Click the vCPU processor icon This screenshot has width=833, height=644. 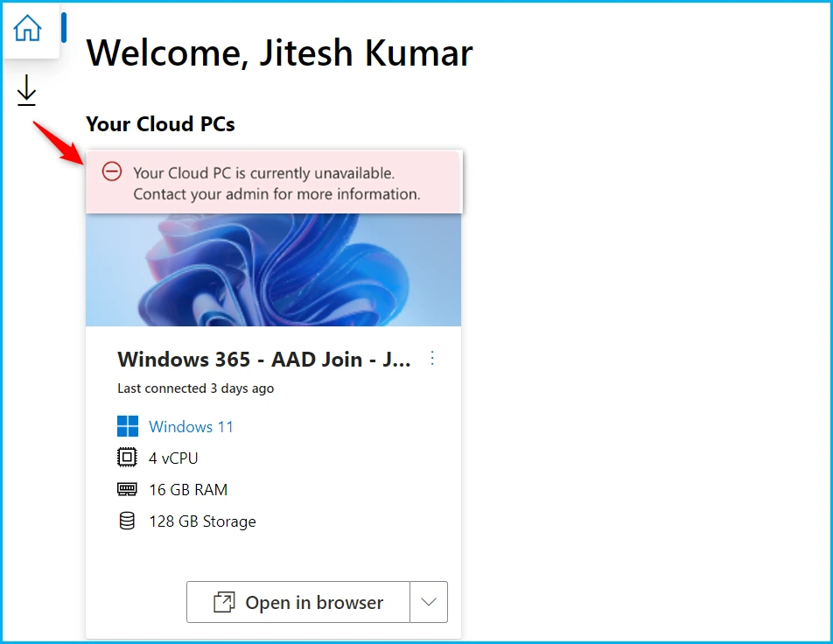tap(127, 458)
